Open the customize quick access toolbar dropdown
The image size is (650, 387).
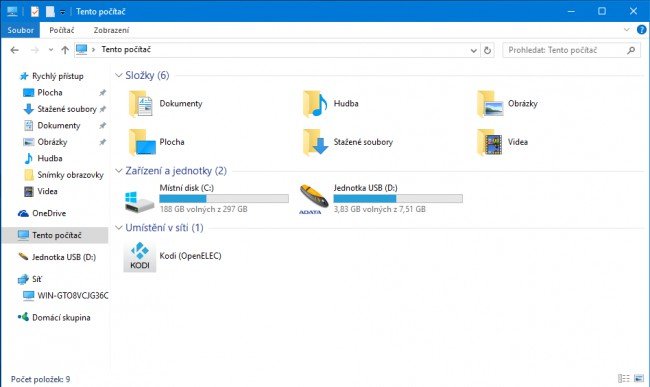click(62, 12)
